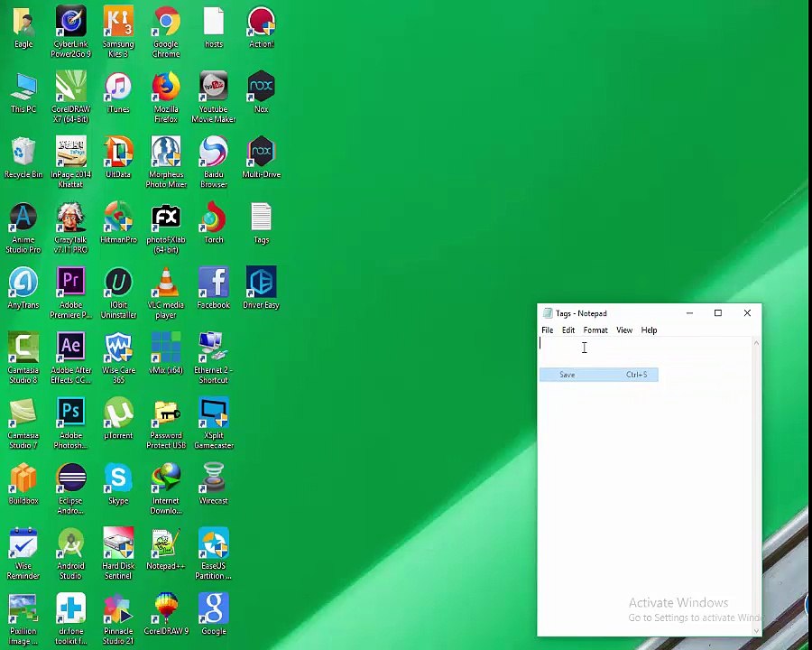Click the Skype desktop icon
812x650 pixels.
pyautogui.click(x=118, y=479)
